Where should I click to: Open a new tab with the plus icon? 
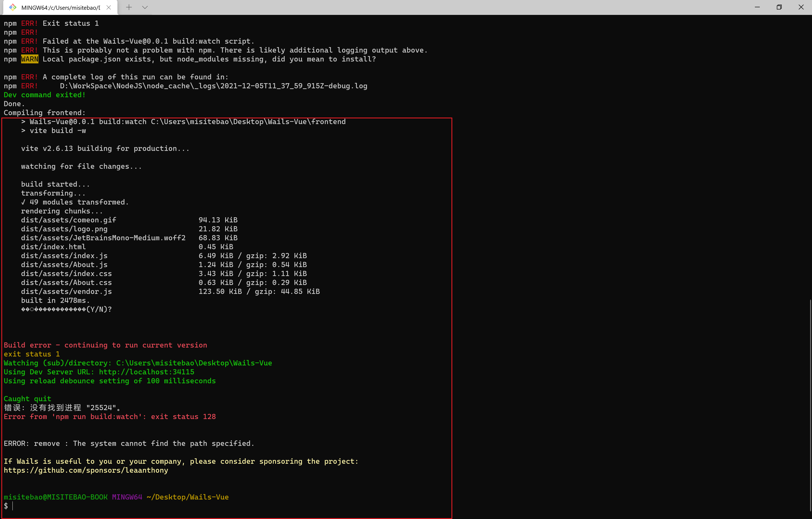coord(129,7)
